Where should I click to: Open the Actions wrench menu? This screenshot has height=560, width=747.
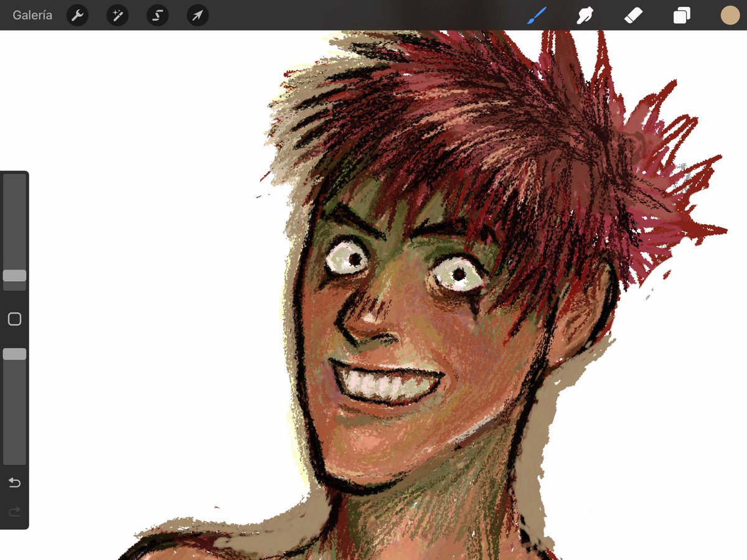[x=77, y=16]
